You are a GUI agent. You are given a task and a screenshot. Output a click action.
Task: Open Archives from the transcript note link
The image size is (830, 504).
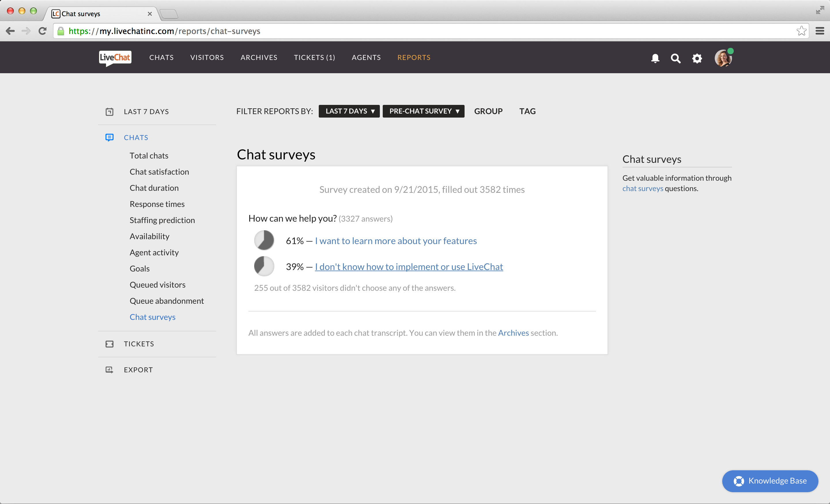(513, 333)
